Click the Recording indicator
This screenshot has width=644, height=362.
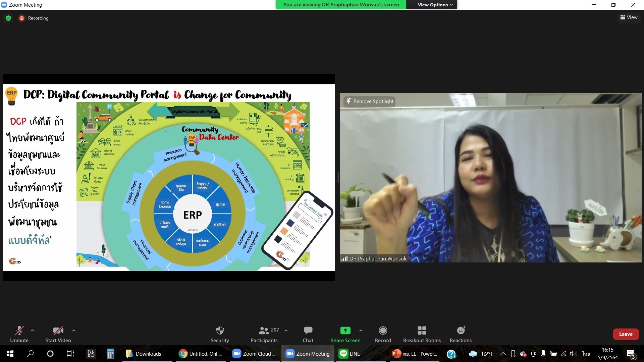(x=34, y=18)
